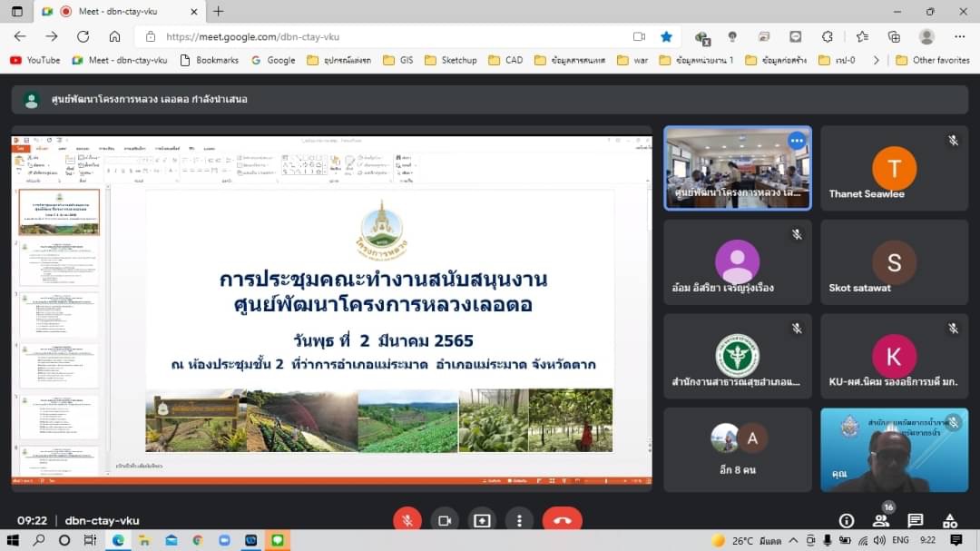Open the Activities icon
Image resolution: width=980 pixels, height=551 pixels.
[x=950, y=520]
